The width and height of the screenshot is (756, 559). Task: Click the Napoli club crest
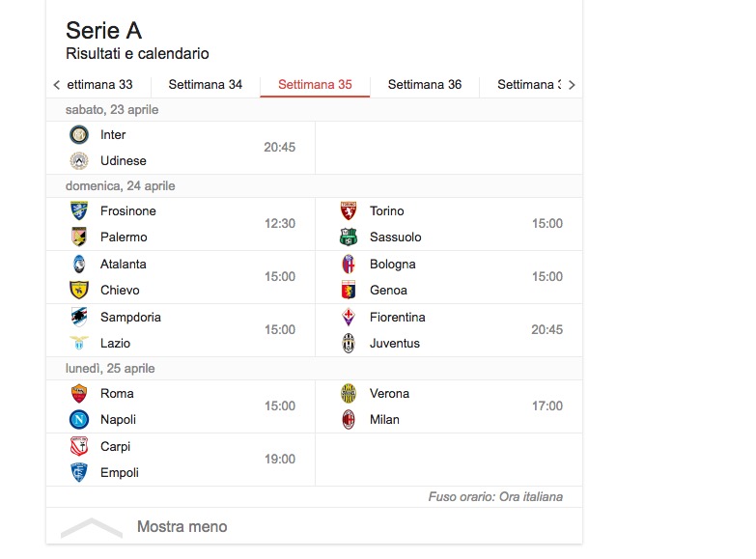[x=79, y=420]
